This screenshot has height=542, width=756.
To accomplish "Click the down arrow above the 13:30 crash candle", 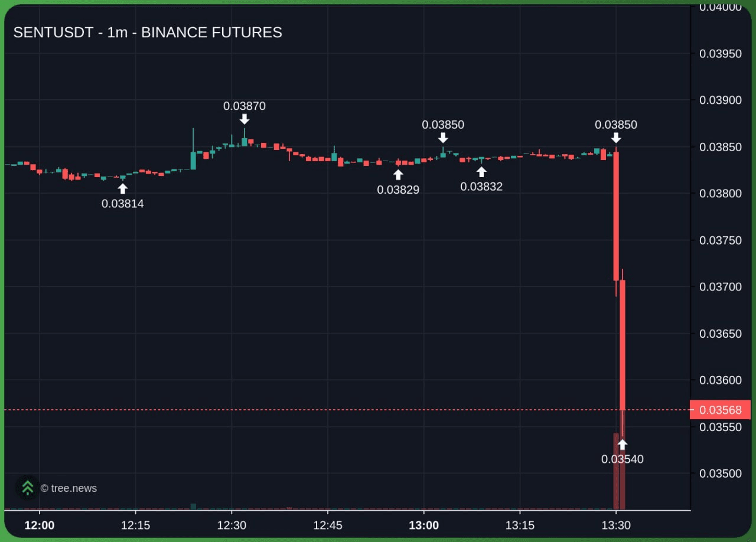I will (x=616, y=138).
